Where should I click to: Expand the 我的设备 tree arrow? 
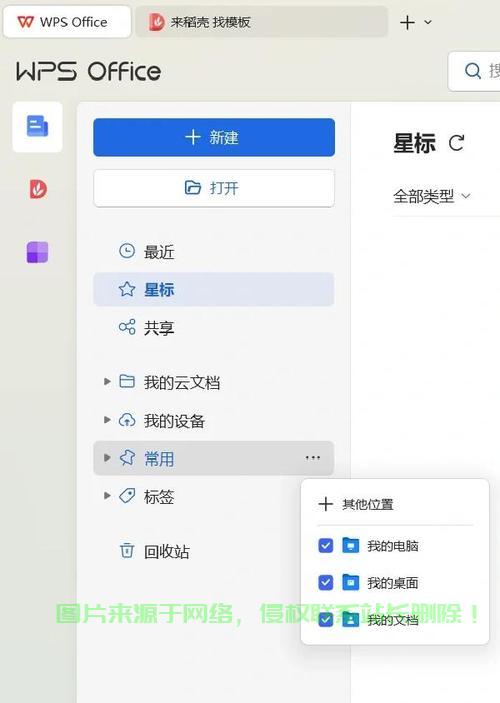tap(107, 420)
